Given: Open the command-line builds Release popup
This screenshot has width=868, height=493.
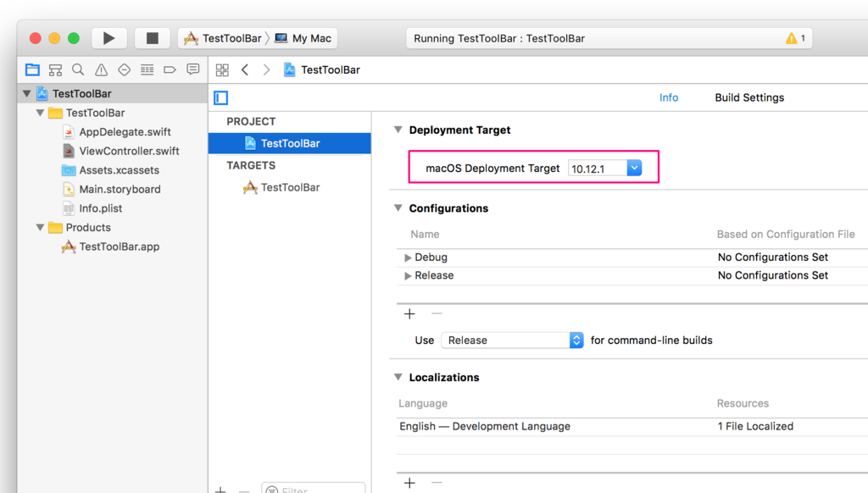Looking at the screenshot, I should (512, 341).
